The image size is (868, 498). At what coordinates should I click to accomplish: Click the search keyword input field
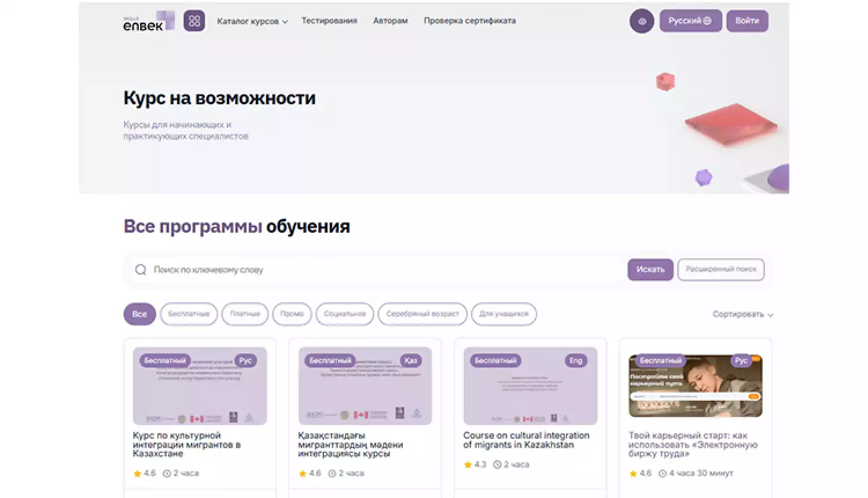click(347, 269)
